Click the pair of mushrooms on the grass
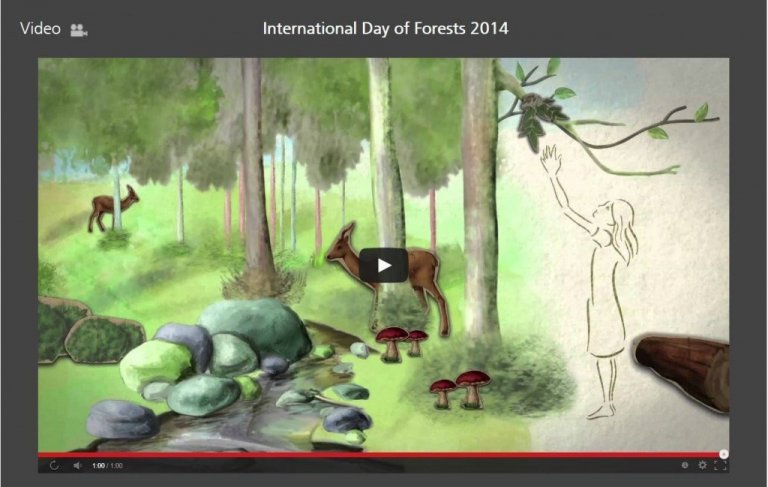The image size is (768, 487). pos(460,390)
